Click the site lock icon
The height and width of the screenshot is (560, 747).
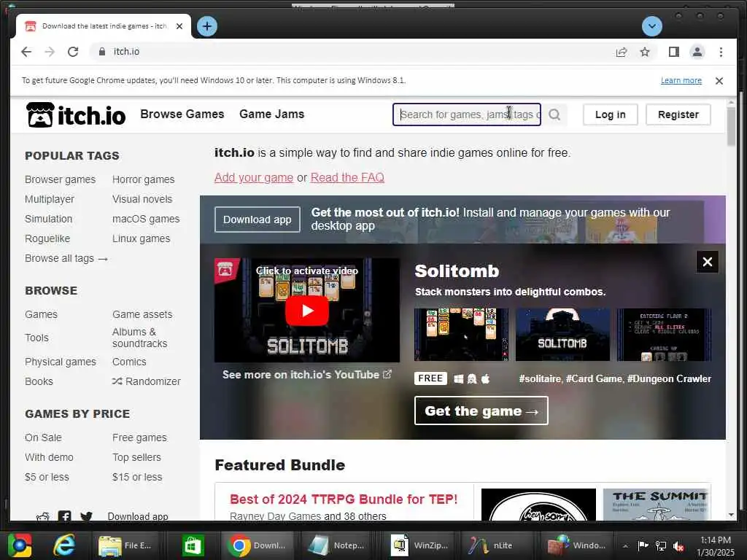click(x=101, y=52)
